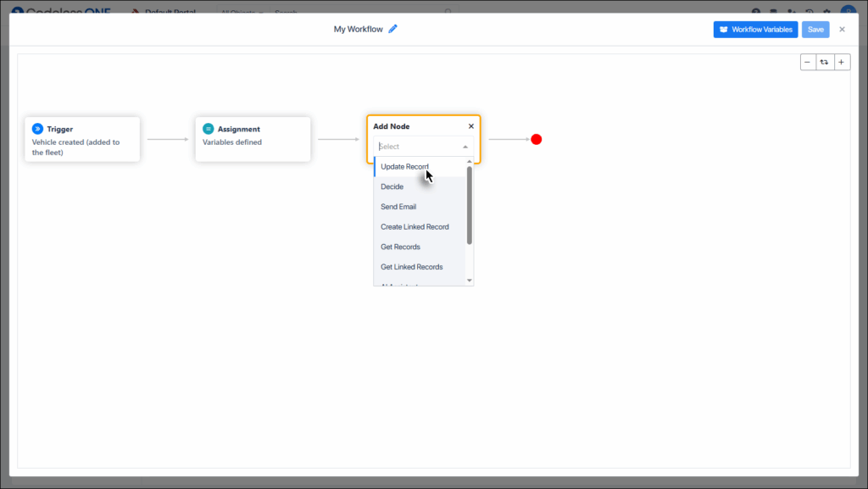Open Workflow Variables
868x489 pixels.
click(754, 29)
